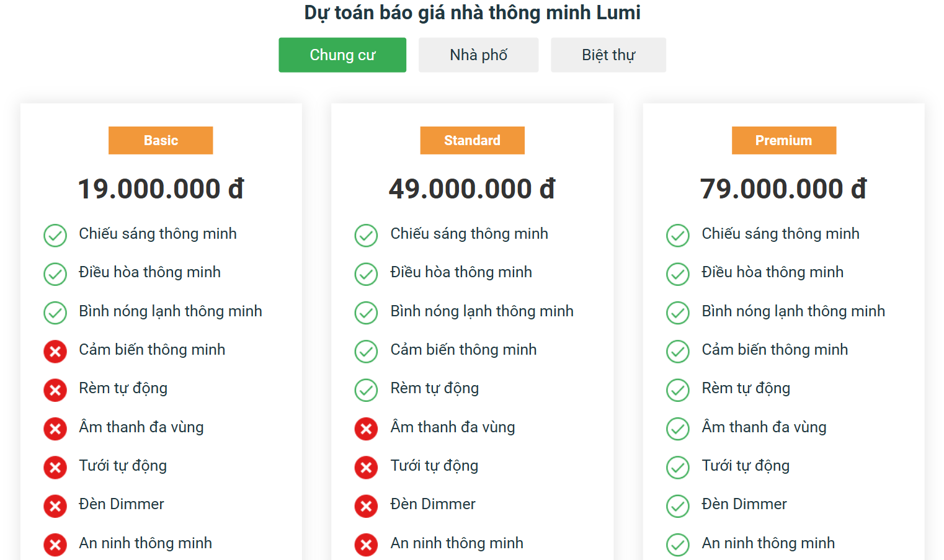Click the red cross beside Âm thanh đa vùng in Standard
The image size is (944, 560).
[367, 429]
